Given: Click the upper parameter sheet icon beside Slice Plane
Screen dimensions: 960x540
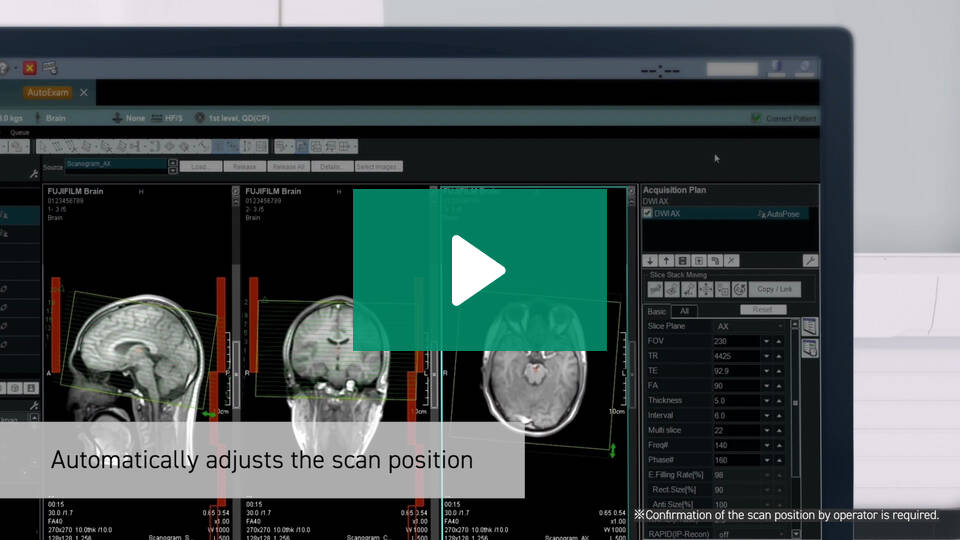Looking at the screenshot, I should (x=809, y=327).
